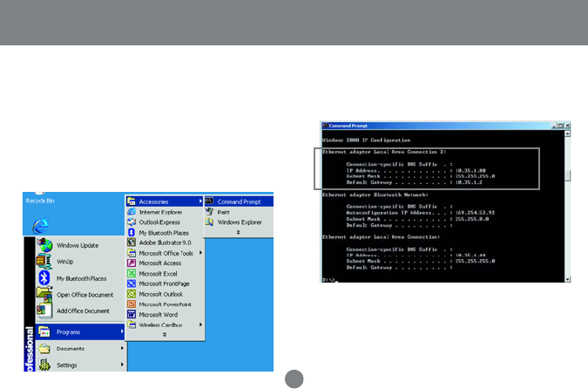The image size is (588, 389).
Task: Click the Internet Explorer icon in Programs list
Action: [x=132, y=212]
